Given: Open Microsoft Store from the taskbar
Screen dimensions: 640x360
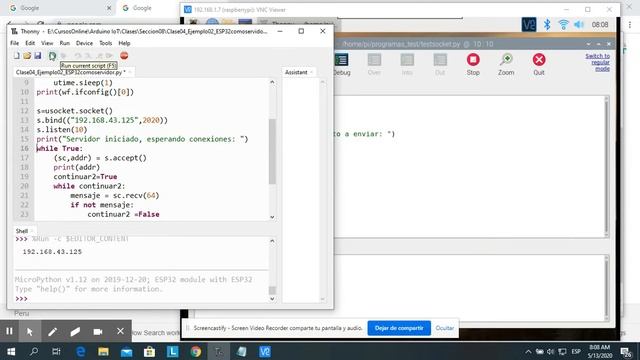Looking at the screenshot, I should point(149,351).
